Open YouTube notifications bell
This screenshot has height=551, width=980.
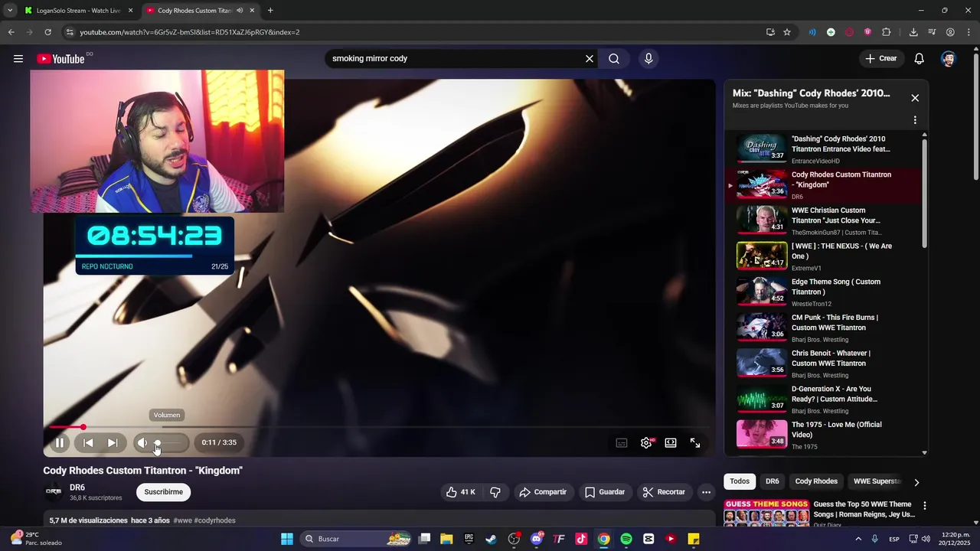point(920,59)
